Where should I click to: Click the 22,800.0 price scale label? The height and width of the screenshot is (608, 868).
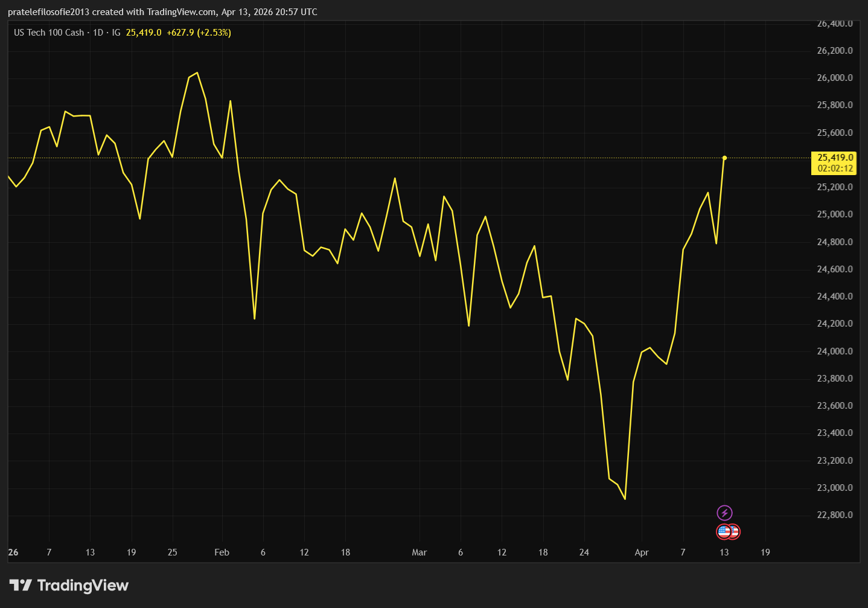pyautogui.click(x=835, y=515)
